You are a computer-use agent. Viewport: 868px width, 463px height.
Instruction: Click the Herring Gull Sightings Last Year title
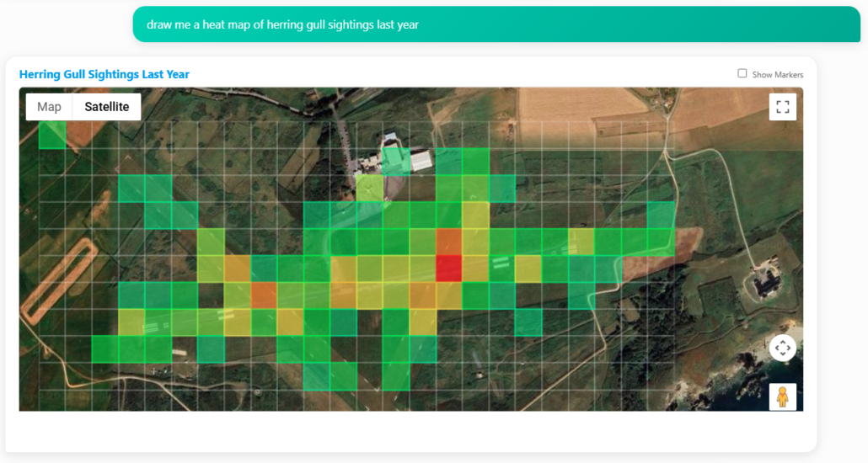point(104,74)
